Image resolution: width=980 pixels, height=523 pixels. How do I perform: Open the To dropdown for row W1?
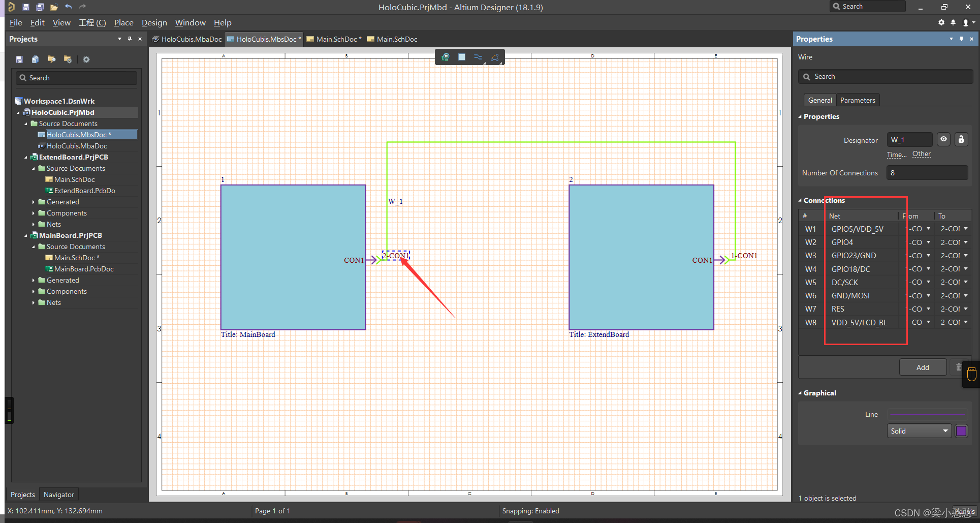965,229
